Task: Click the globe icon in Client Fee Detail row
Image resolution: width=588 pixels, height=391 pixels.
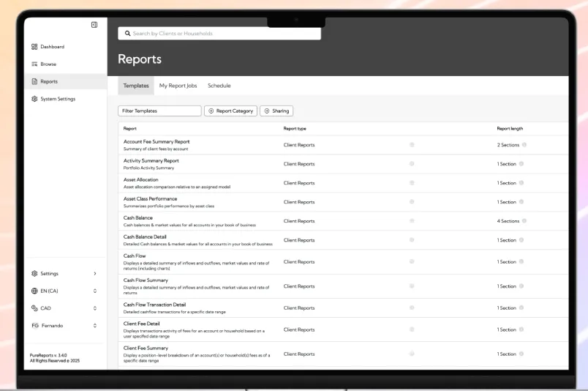Action: 412,329
